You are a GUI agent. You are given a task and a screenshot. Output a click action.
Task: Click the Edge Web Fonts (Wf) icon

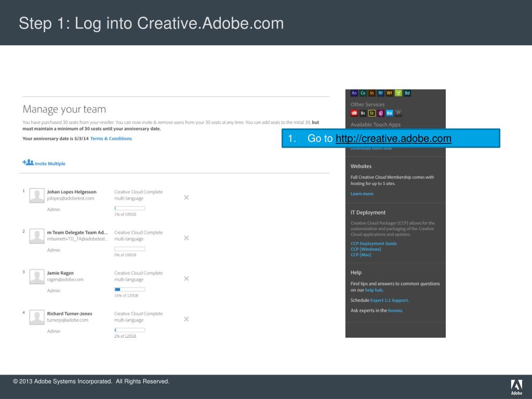click(390, 94)
